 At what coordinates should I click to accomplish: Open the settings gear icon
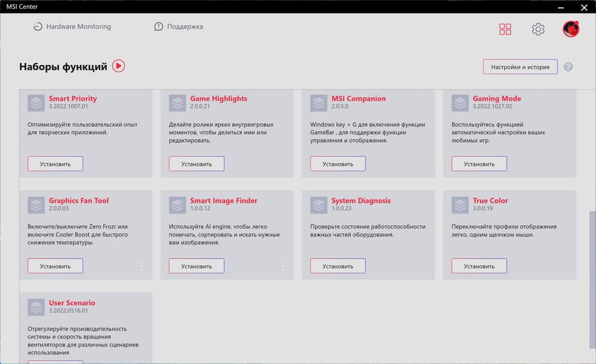(x=538, y=29)
